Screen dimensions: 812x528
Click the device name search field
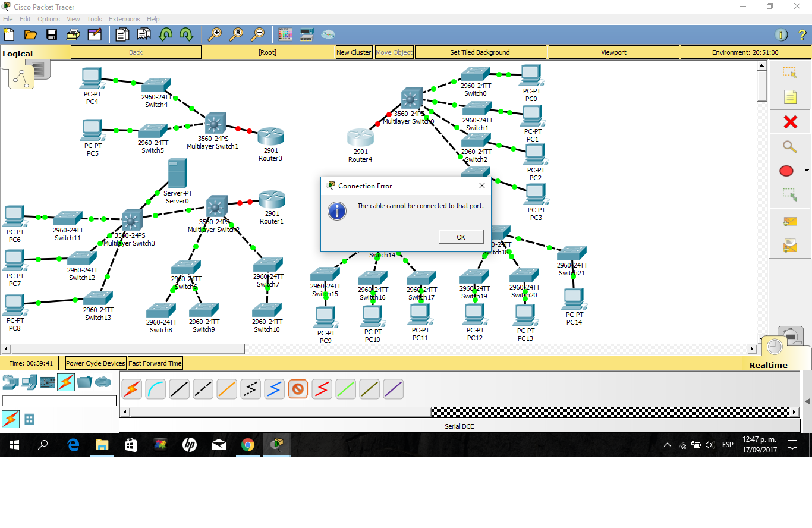point(59,401)
